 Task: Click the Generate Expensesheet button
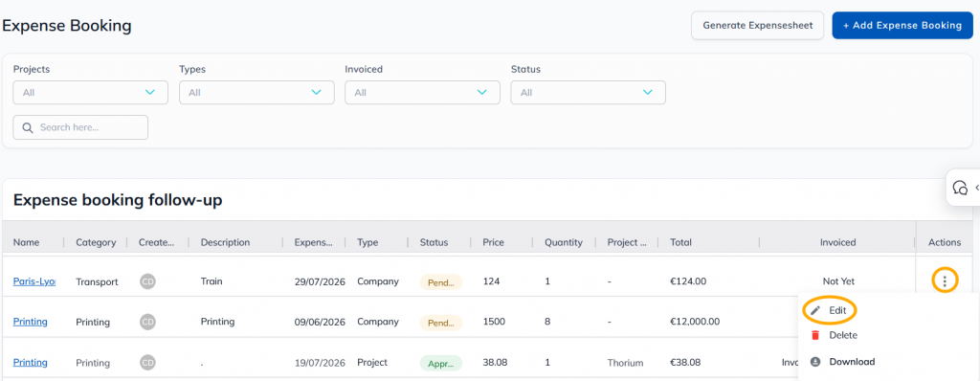tap(758, 26)
